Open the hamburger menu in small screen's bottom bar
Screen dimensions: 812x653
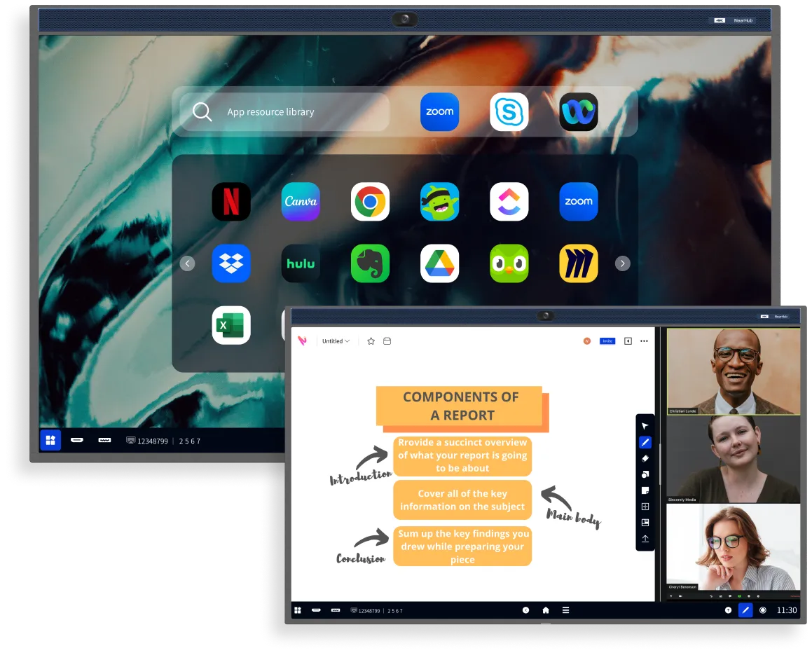(x=565, y=610)
